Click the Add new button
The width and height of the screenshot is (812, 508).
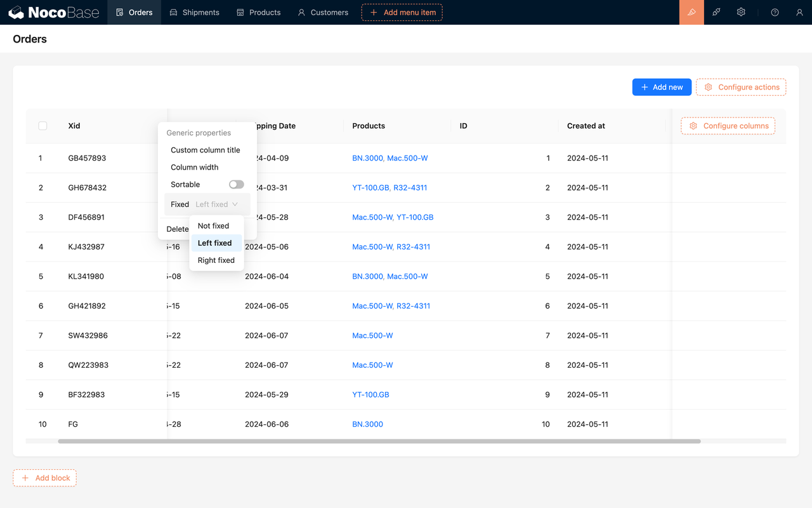662,87
